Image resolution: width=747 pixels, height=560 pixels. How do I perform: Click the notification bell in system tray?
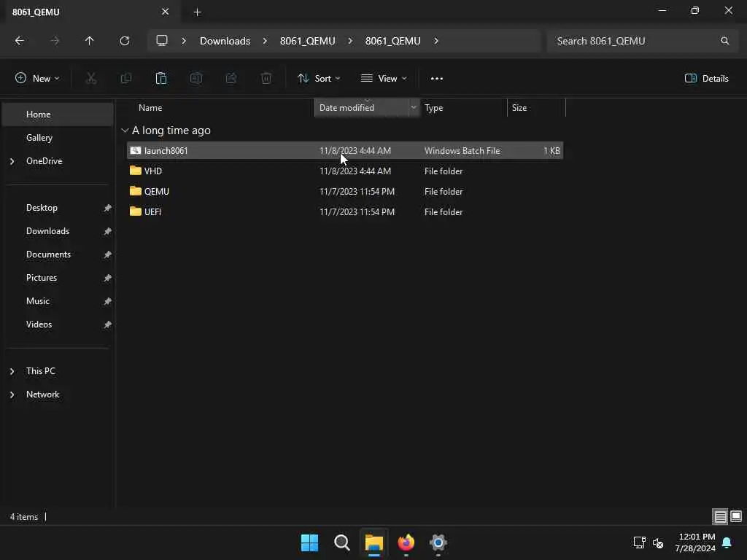(x=727, y=542)
